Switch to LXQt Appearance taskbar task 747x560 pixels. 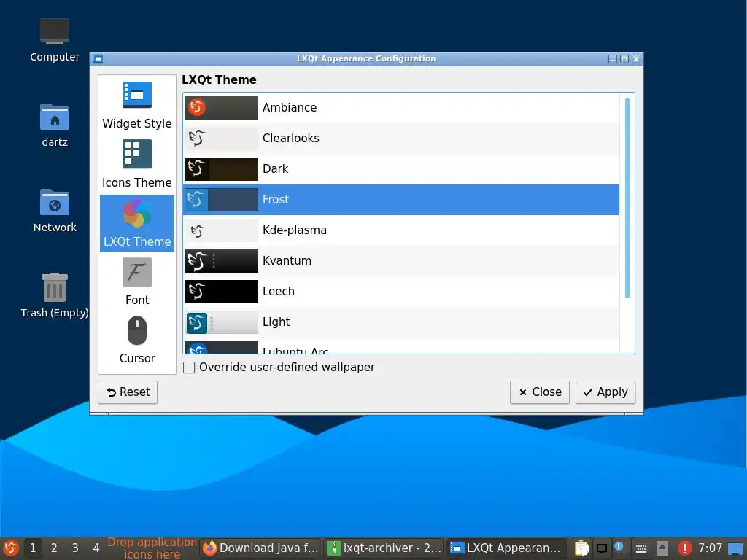[x=507, y=548]
